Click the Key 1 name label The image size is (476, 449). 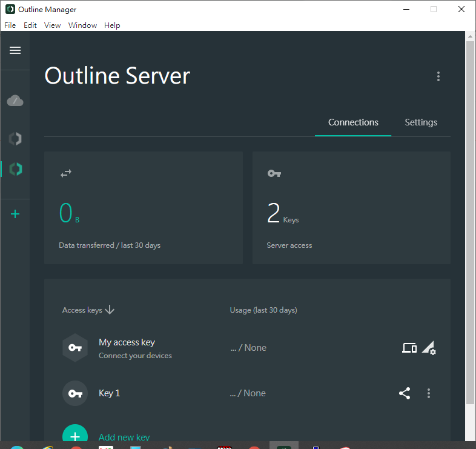click(x=109, y=393)
